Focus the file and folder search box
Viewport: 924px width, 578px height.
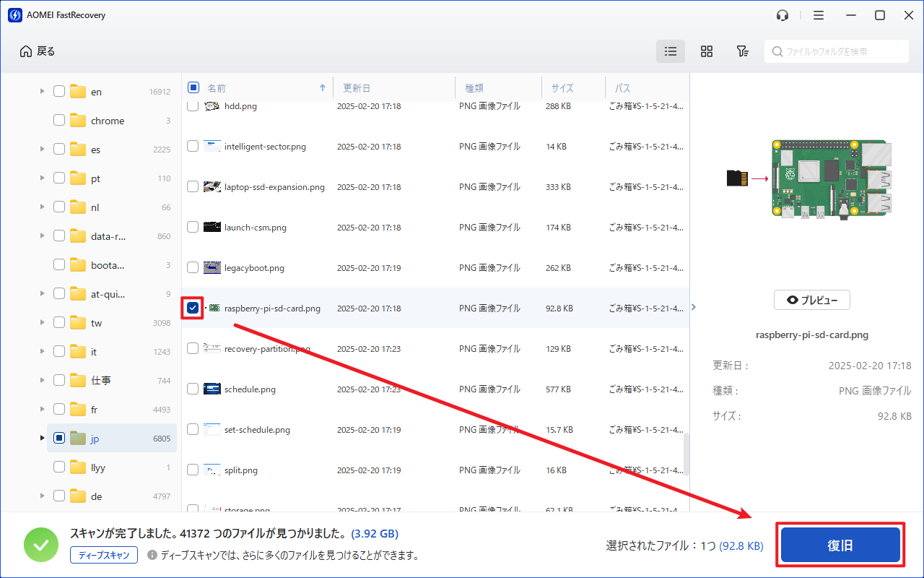837,51
